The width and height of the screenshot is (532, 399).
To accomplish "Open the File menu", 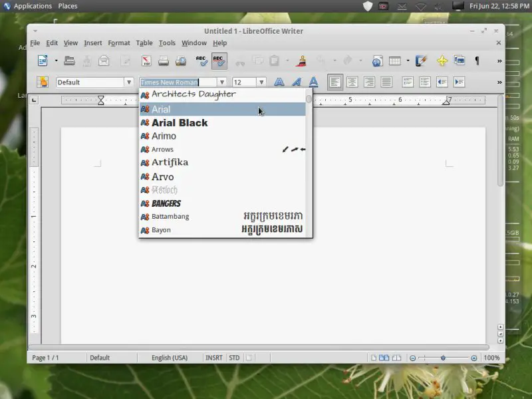I will [x=35, y=43].
